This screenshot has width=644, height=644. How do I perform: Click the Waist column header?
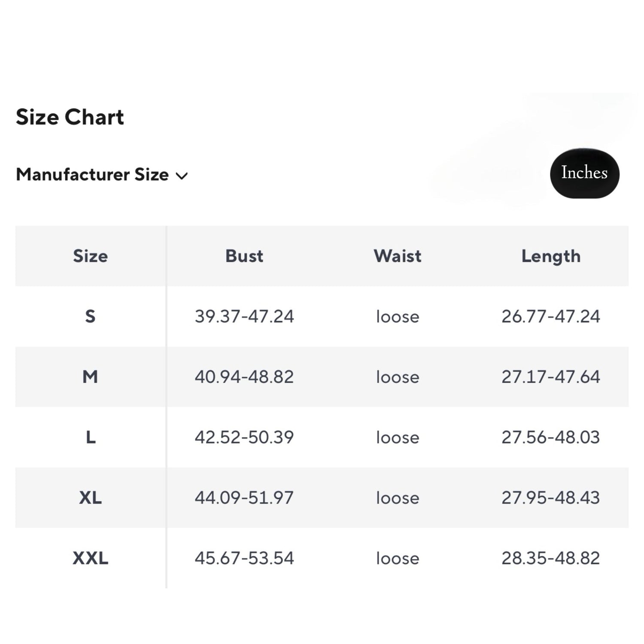pos(398,256)
